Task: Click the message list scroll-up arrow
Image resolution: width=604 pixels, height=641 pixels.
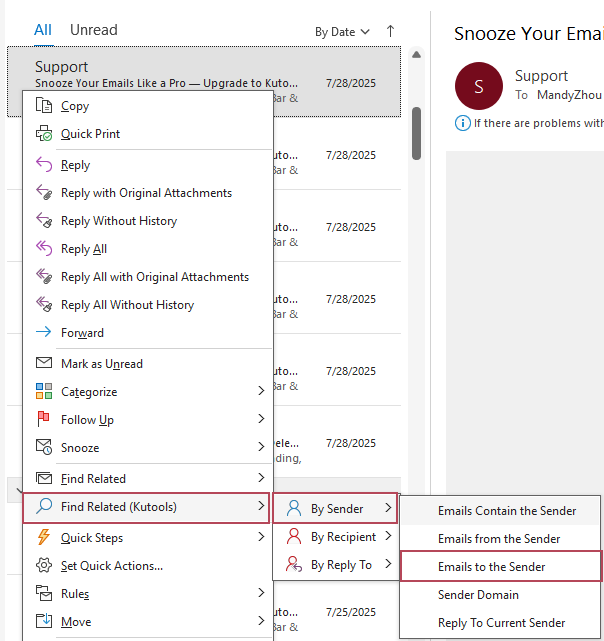Action: click(416, 54)
